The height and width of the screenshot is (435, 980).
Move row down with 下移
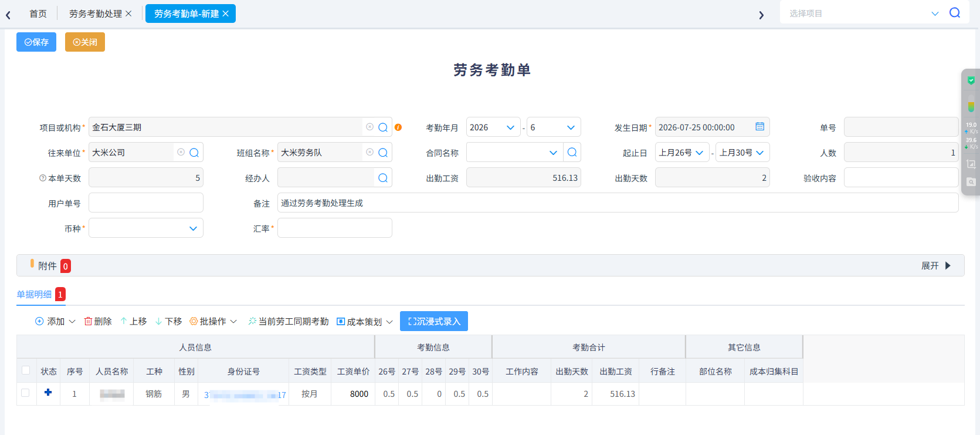click(x=168, y=321)
